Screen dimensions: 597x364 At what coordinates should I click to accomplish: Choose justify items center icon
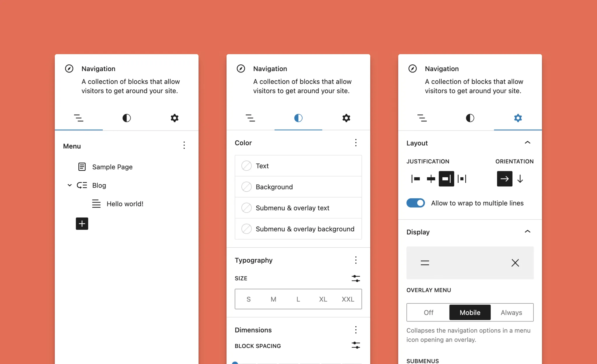pyautogui.click(x=431, y=179)
